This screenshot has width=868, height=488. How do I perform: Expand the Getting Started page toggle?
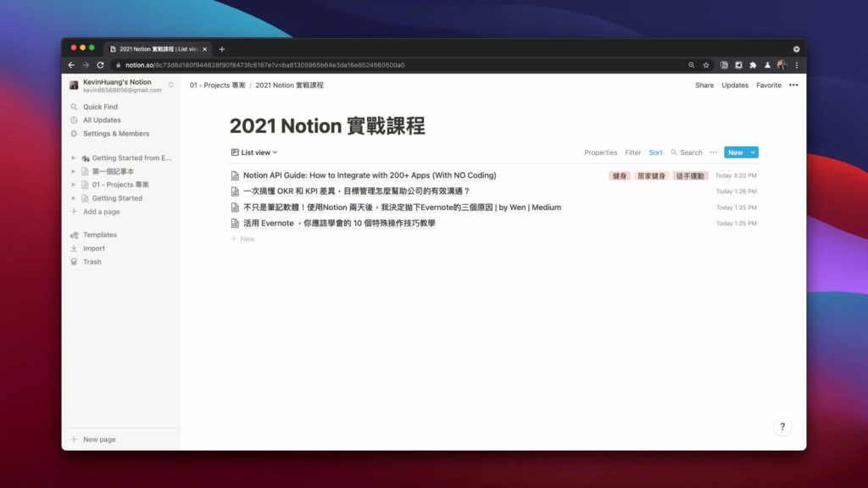click(73, 198)
